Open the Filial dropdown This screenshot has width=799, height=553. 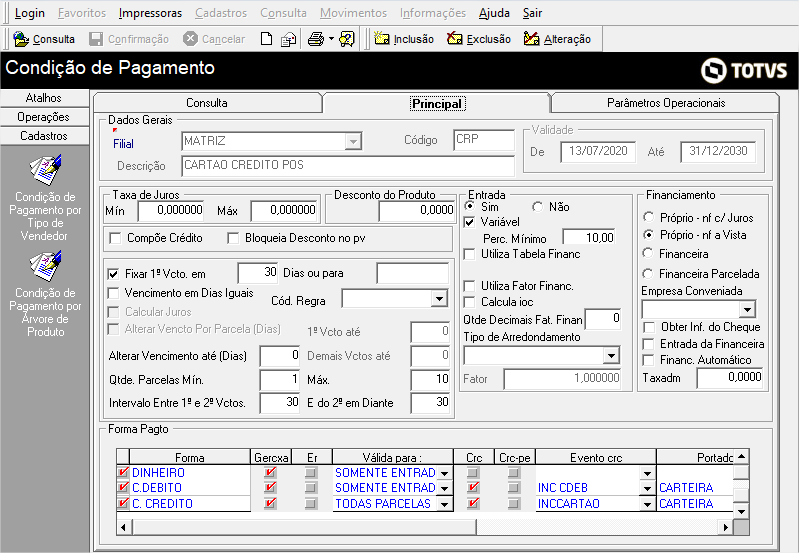point(353,141)
